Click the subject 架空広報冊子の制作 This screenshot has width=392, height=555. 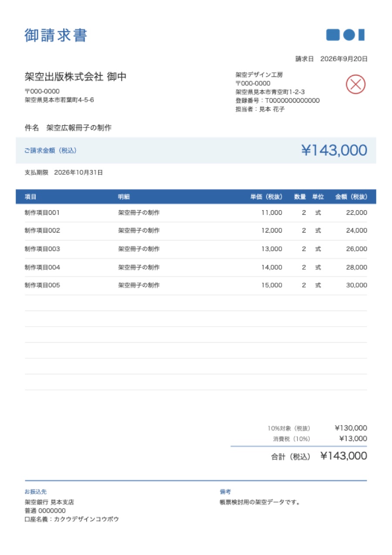coord(79,128)
